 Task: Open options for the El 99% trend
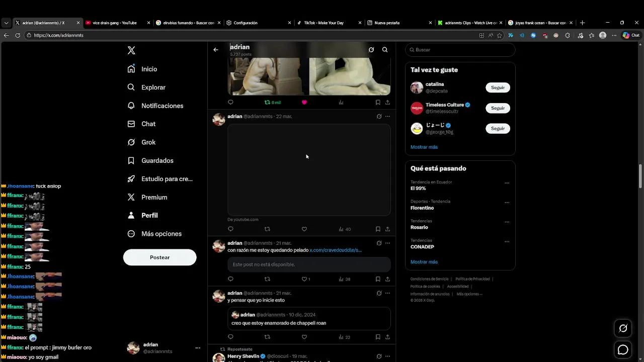pos(507,183)
